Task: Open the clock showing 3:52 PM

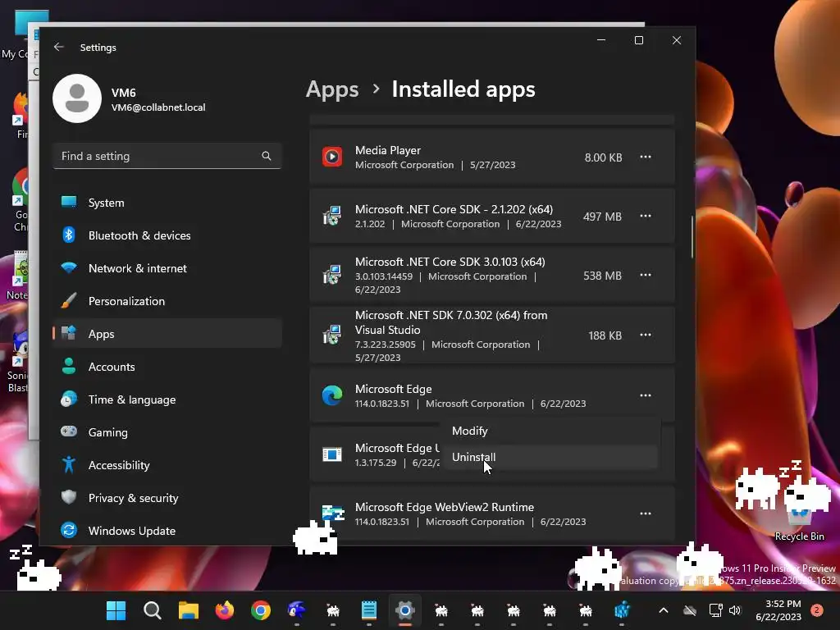Action: coord(778,610)
